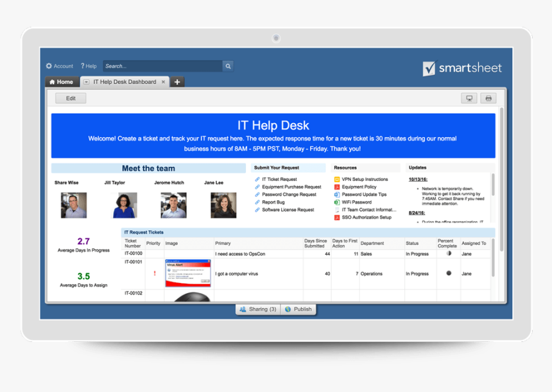Open Equipment Purchase Request link
Image resolution: width=552 pixels, height=392 pixels.
tap(291, 187)
